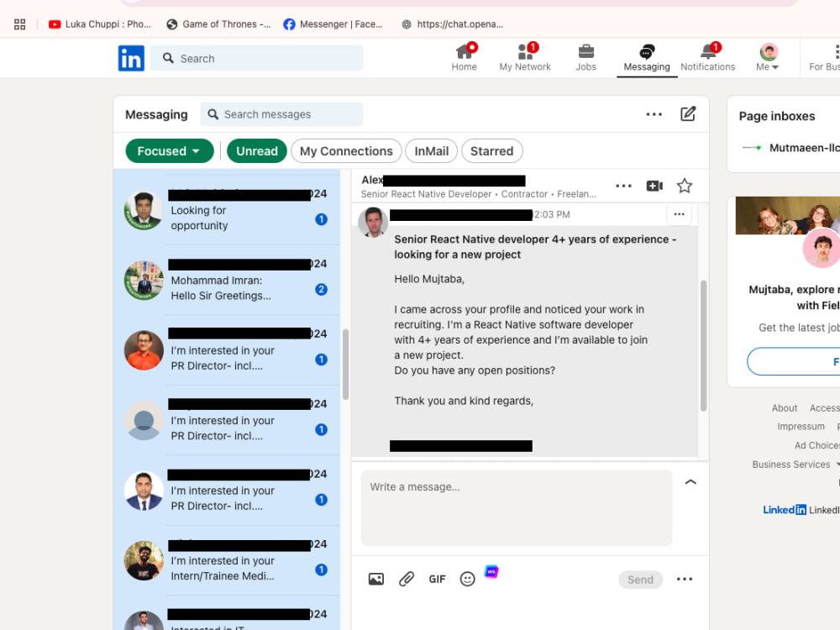Open the GIF picker

pyautogui.click(x=437, y=579)
